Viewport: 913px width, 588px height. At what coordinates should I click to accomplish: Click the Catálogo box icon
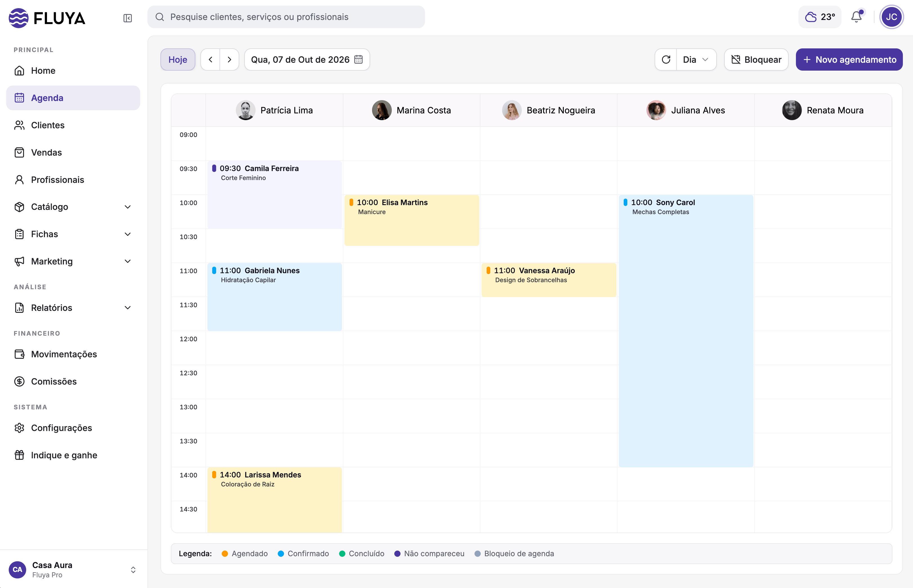point(19,207)
